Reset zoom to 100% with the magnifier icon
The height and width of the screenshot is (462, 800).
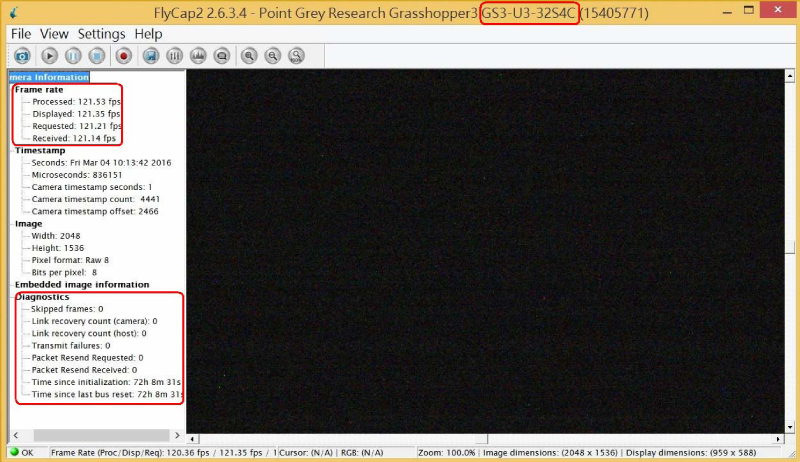(296, 56)
